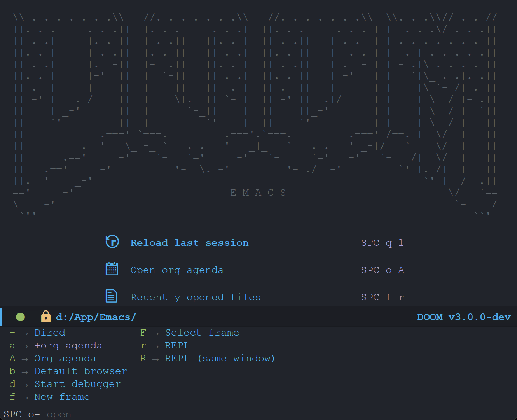Image resolution: width=517 pixels, height=420 pixels.
Task: Click the document icon beside Recently opened files
Action: [x=112, y=296]
